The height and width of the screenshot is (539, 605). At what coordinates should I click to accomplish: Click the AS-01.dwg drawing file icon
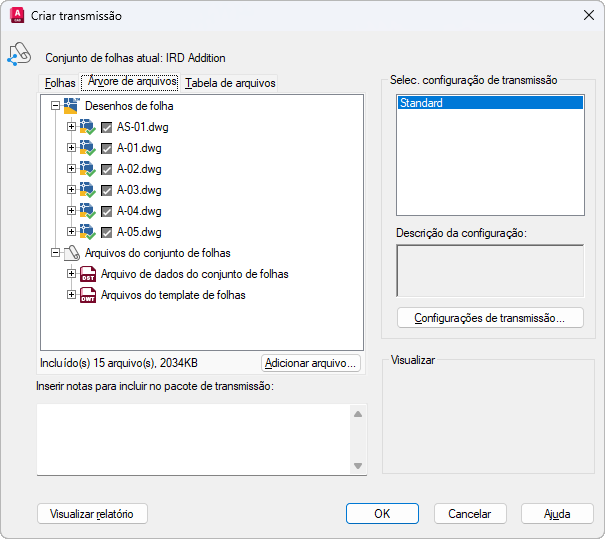[x=87, y=127]
